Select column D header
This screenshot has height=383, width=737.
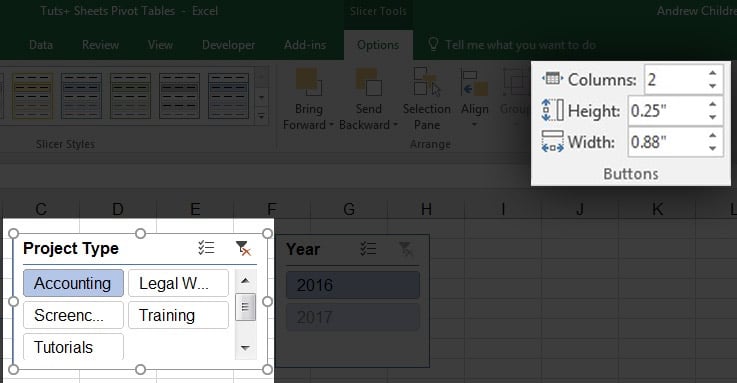pyautogui.click(x=118, y=209)
